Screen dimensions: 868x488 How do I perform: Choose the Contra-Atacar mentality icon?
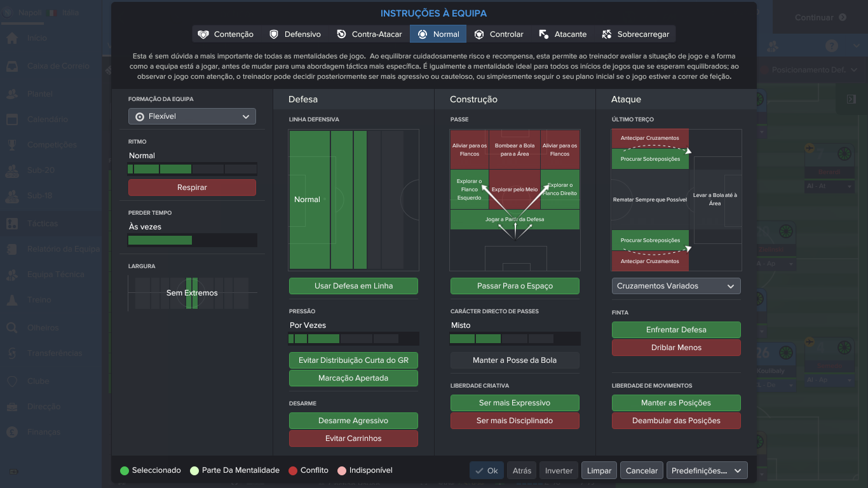click(341, 34)
